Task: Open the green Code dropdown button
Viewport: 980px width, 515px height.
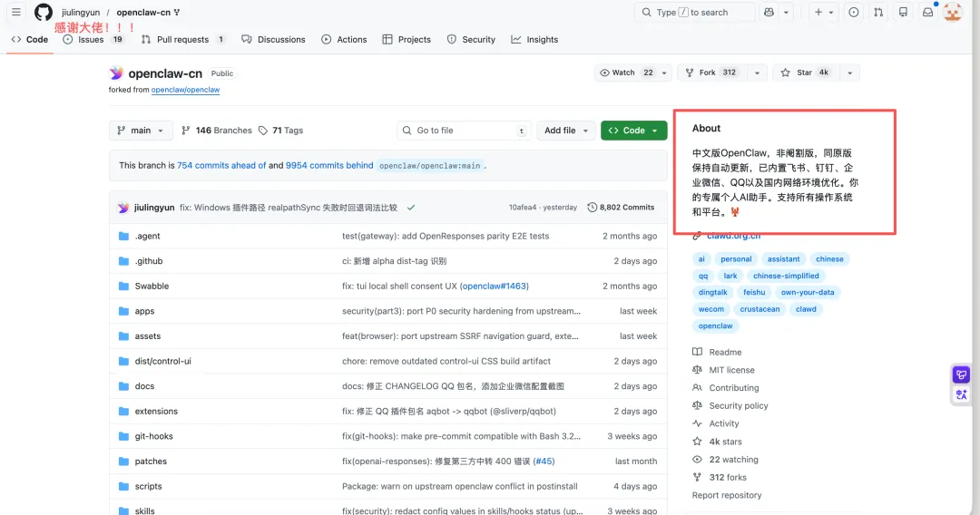Action: [633, 131]
